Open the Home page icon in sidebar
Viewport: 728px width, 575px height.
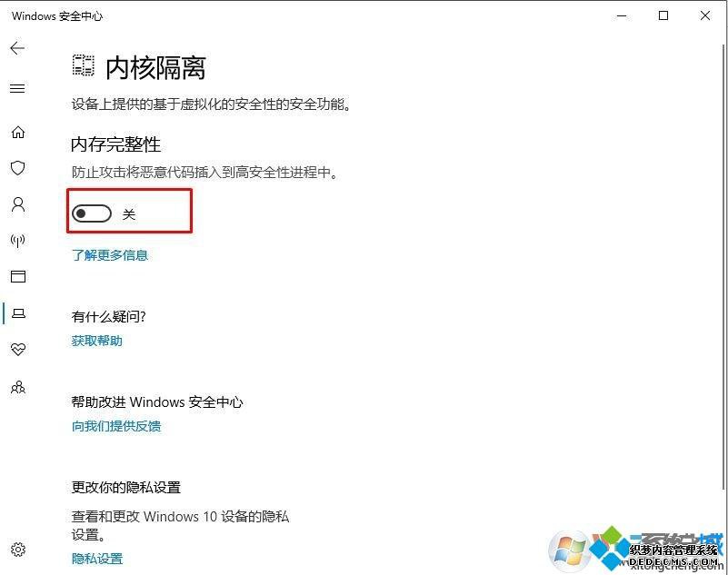coord(18,133)
